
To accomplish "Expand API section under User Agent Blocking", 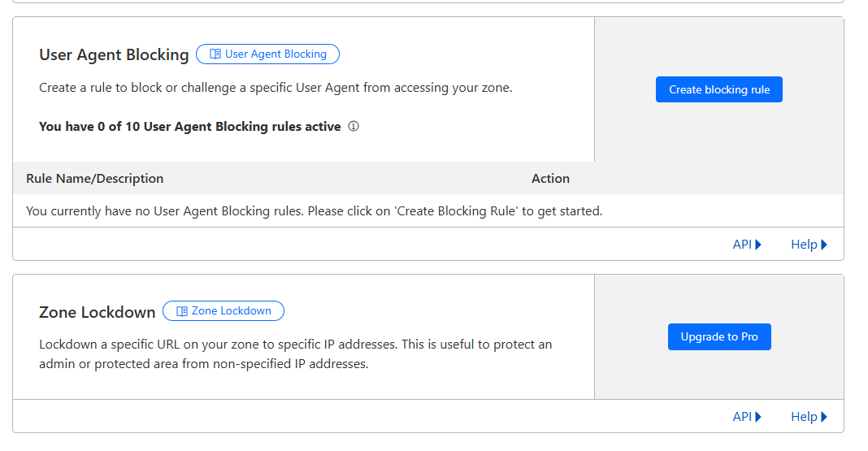I will coord(747,245).
